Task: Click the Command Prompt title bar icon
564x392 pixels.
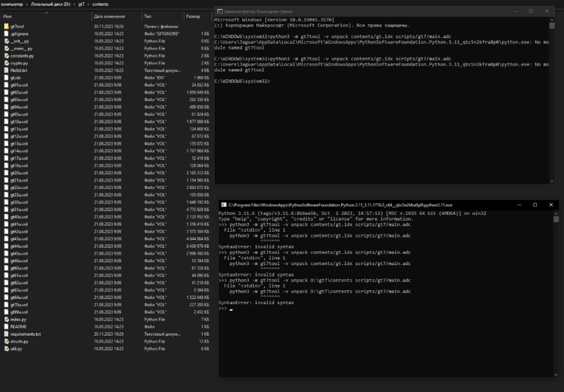Action: (x=219, y=11)
